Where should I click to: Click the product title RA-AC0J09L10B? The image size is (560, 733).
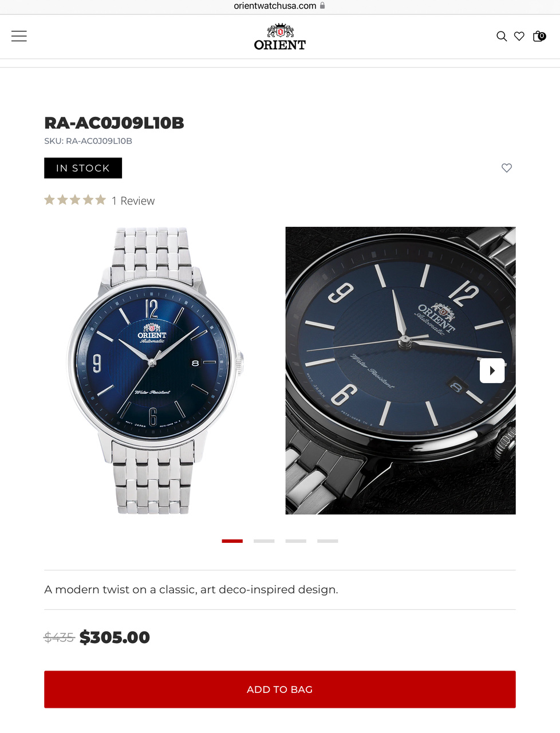(x=114, y=123)
